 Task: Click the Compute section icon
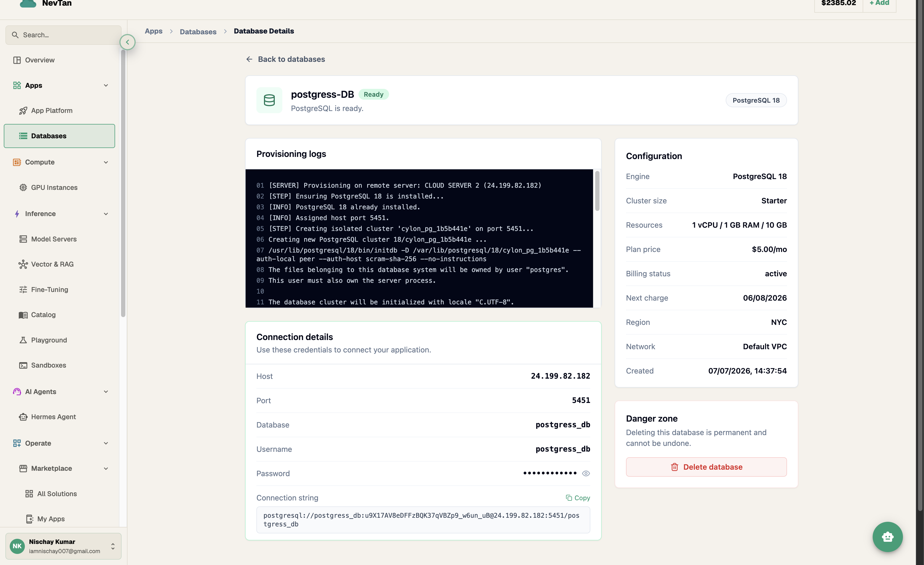click(17, 162)
